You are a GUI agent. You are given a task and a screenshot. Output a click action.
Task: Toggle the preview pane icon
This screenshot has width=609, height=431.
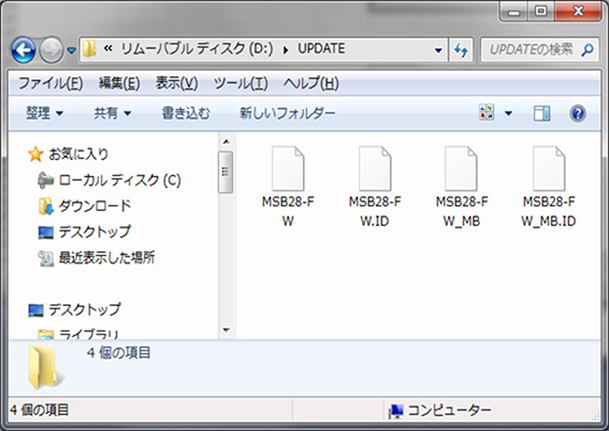(x=542, y=113)
